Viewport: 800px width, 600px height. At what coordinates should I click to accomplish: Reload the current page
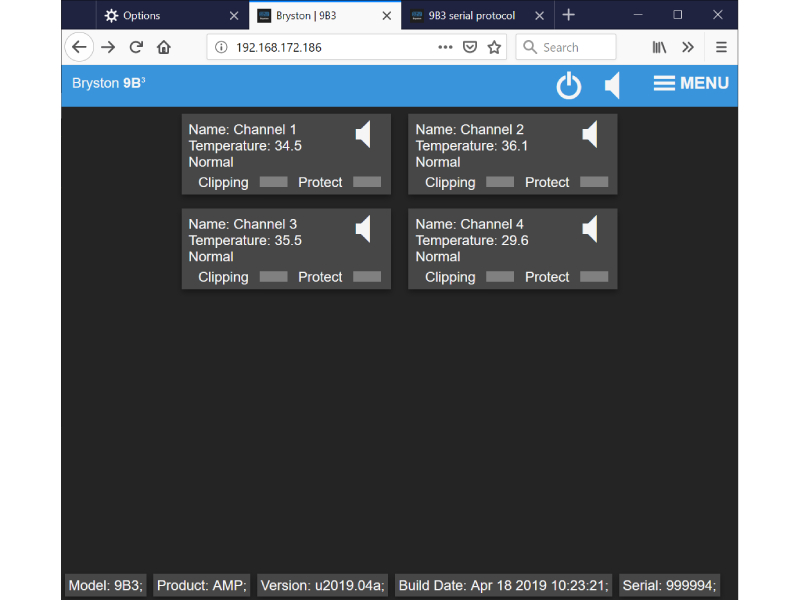point(136,47)
